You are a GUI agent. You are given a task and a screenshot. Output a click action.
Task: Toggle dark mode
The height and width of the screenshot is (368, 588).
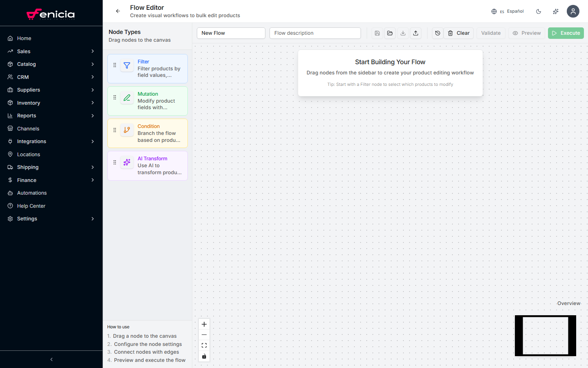tap(539, 11)
